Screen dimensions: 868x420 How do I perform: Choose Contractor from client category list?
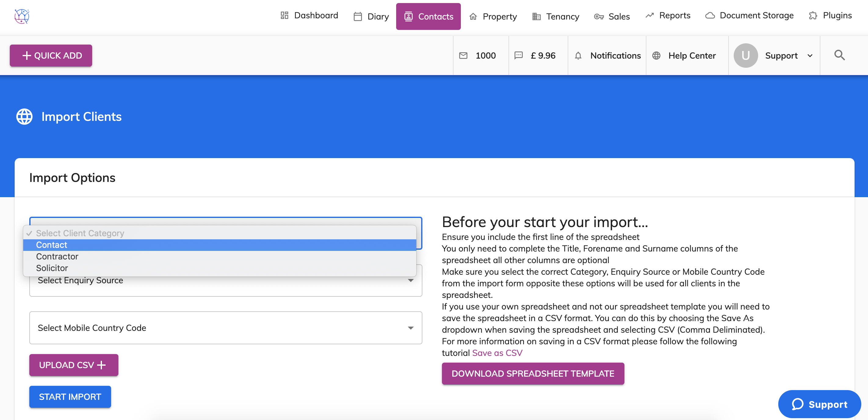(x=57, y=256)
